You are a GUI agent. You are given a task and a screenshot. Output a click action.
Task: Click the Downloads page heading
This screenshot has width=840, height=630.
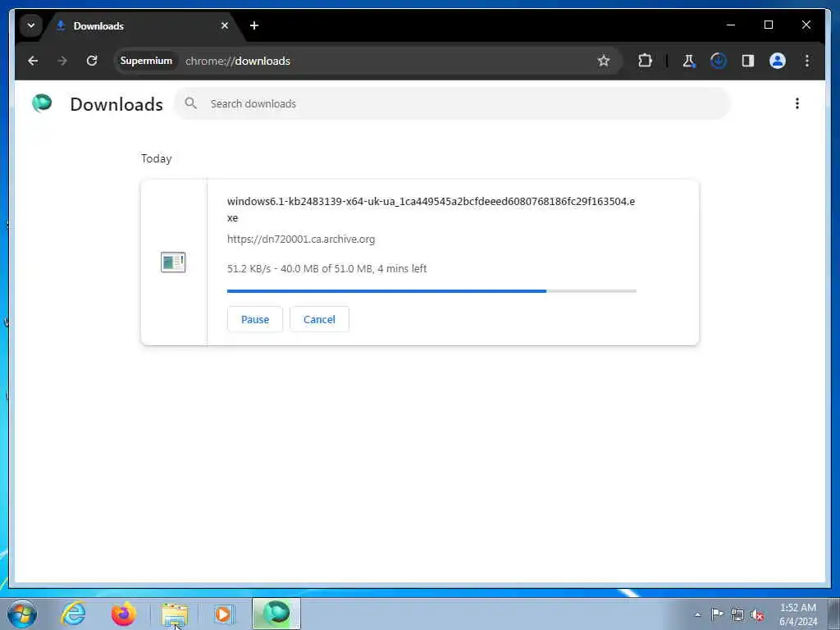click(x=116, y=104)
